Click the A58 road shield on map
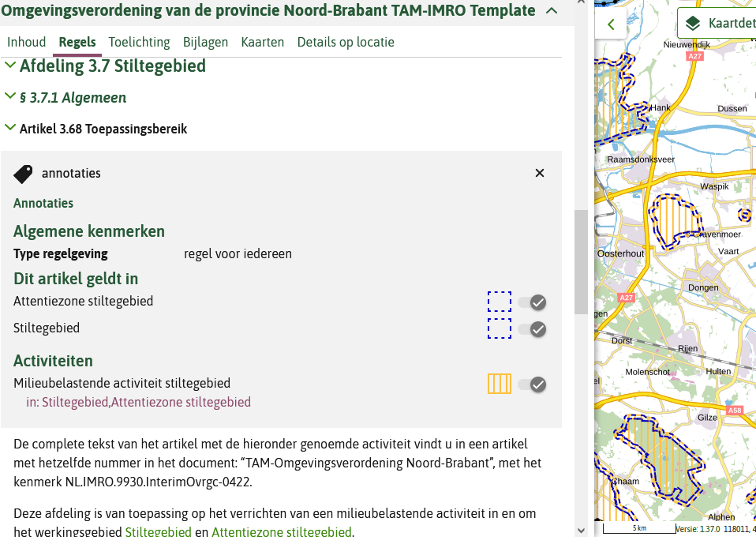The height and width of the screenshot is (544, 756). point(735,411)
